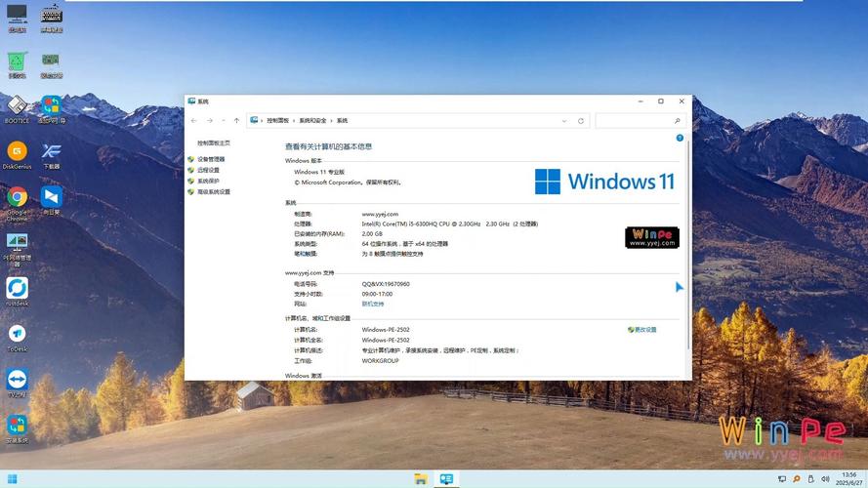Click the 联机支持 website link
This screenshot has width=868, height=488.
(x=373, y=304)
